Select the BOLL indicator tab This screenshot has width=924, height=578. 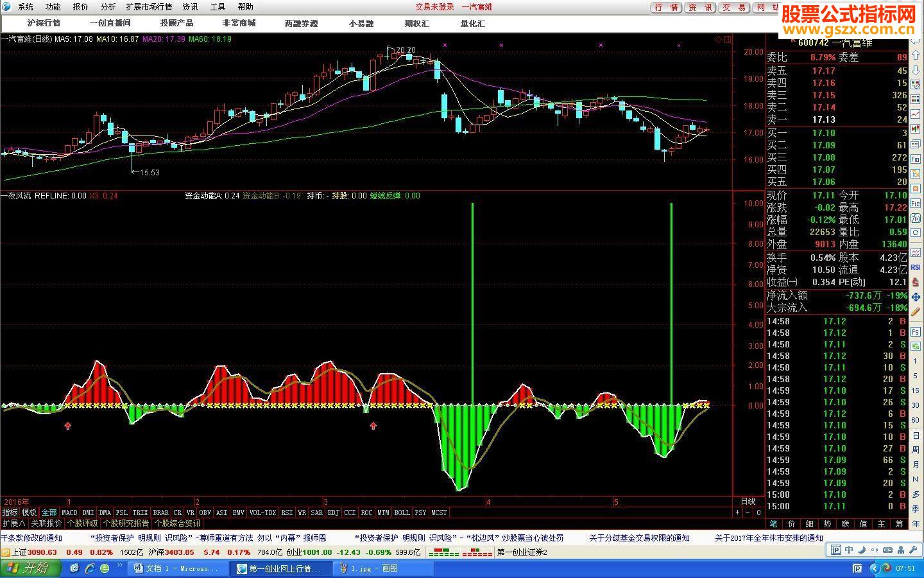[x=402, y=512]
